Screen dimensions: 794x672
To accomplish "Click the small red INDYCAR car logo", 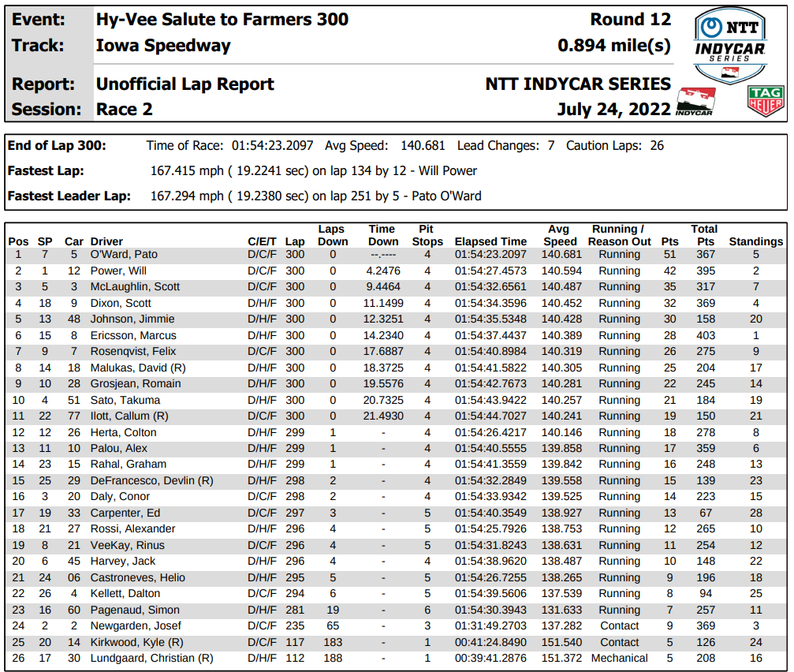I will click(x=695, y=101).
